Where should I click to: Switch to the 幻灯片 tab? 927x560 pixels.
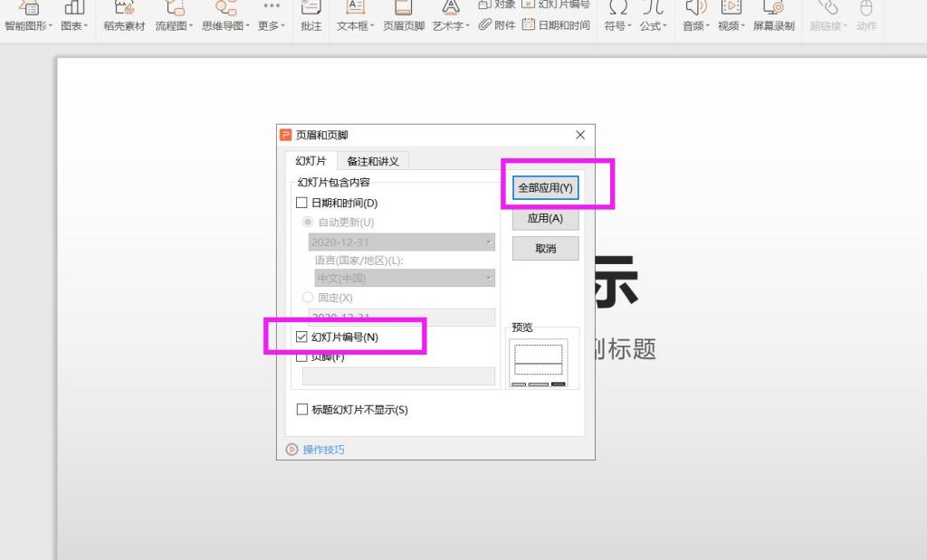point(311,161)
